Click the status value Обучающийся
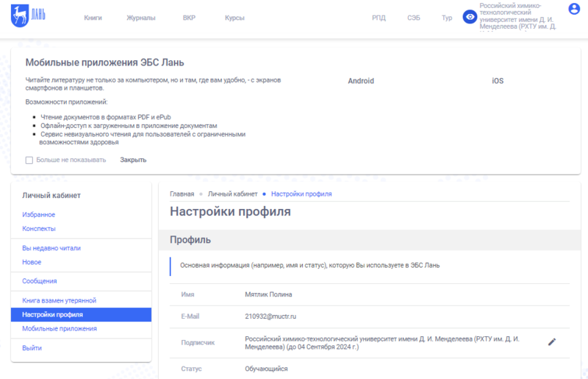The width and height of the screenshot is (588, 379). [x=266, y=369]
